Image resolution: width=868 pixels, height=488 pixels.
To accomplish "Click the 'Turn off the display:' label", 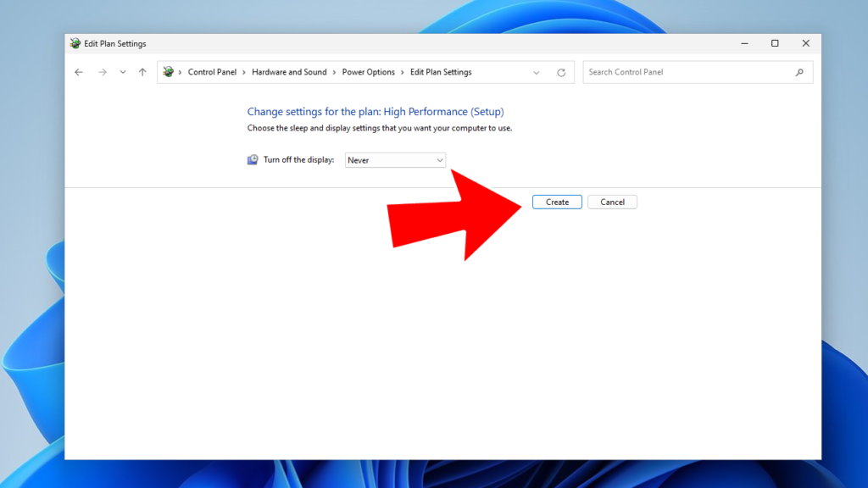I will pos(299,160).
